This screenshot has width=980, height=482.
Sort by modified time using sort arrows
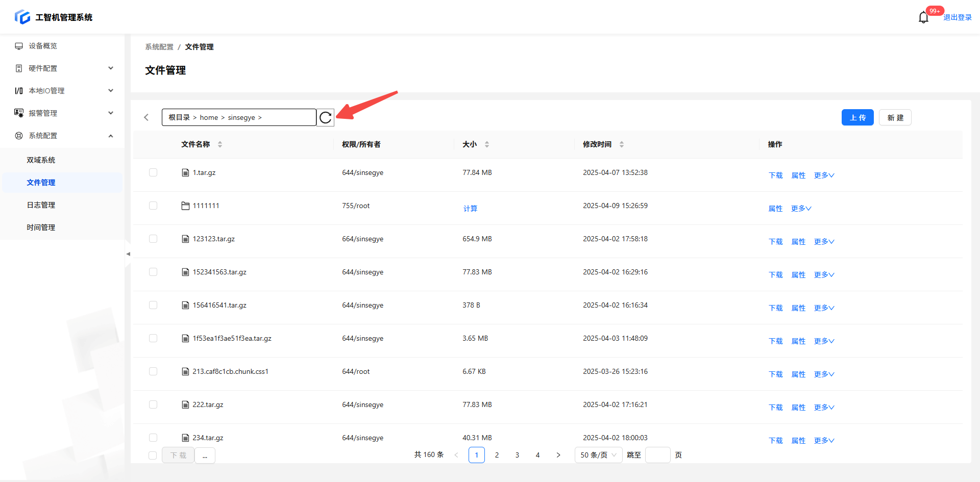(622, 144)
